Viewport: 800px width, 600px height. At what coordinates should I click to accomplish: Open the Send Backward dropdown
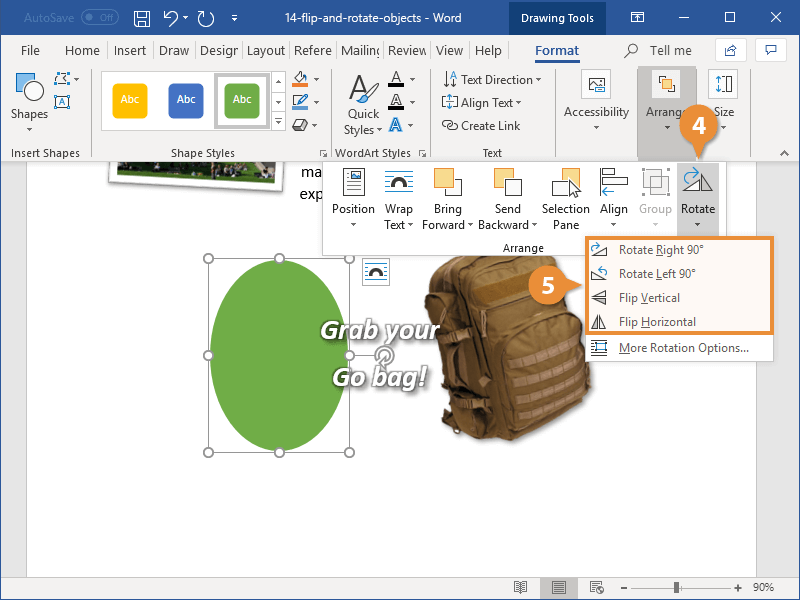click(508, 199)
